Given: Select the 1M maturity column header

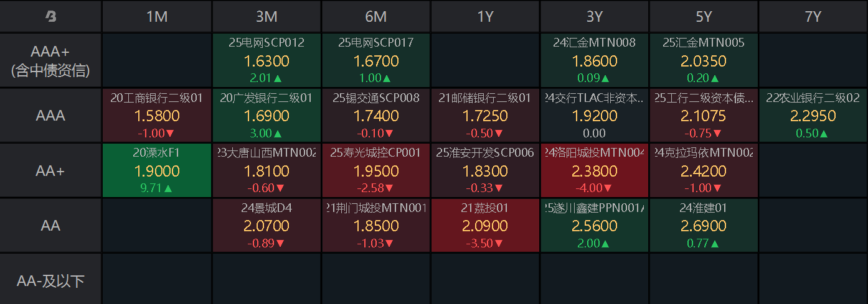Looking at the screenshot, I should (x=157, y=17).
